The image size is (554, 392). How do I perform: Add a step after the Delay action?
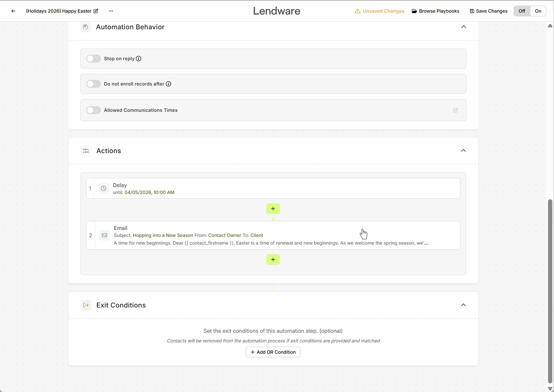click(273, 209)
